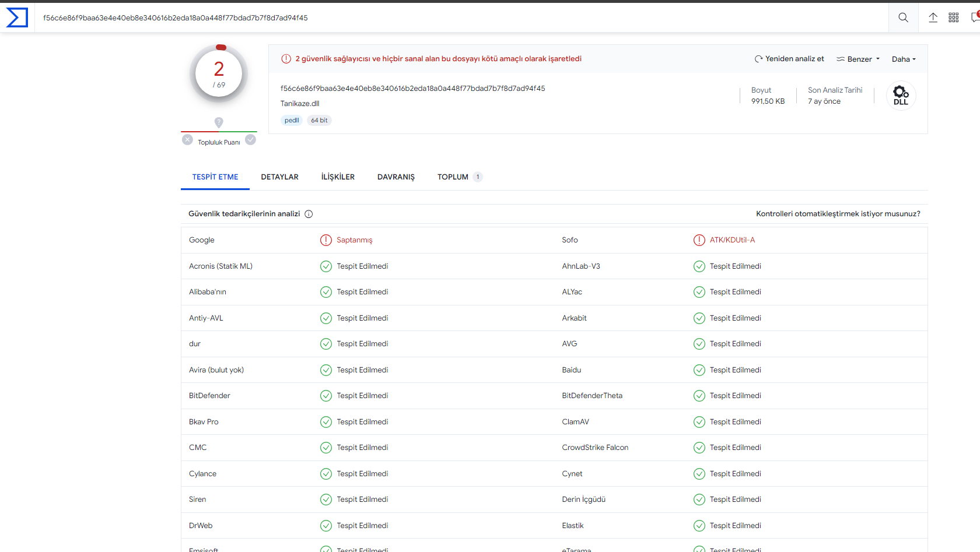Click the ATK/KDUtil-A detection result

732,240
